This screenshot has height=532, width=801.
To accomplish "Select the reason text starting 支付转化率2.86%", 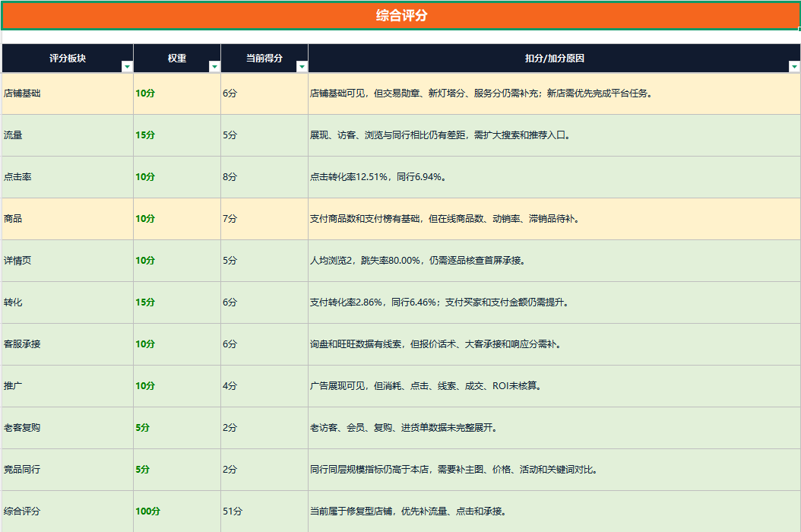I will click(439, 302).
